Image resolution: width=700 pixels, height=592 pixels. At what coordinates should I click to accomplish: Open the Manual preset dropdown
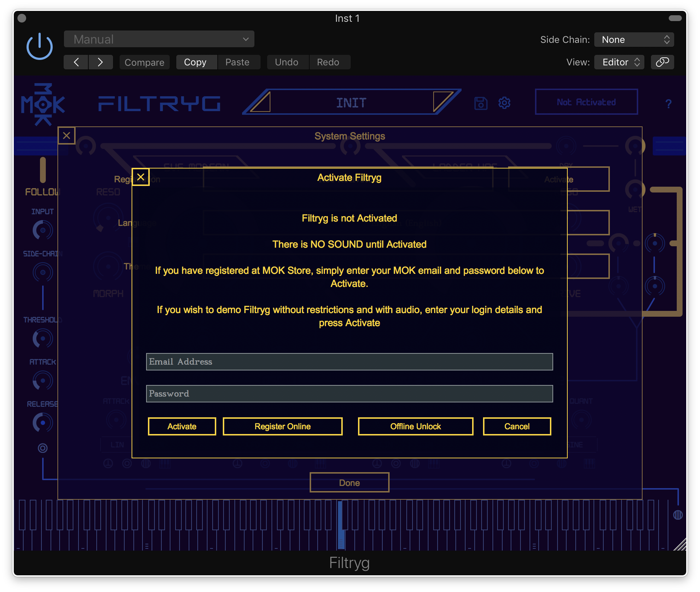click(x=159, y=39)
